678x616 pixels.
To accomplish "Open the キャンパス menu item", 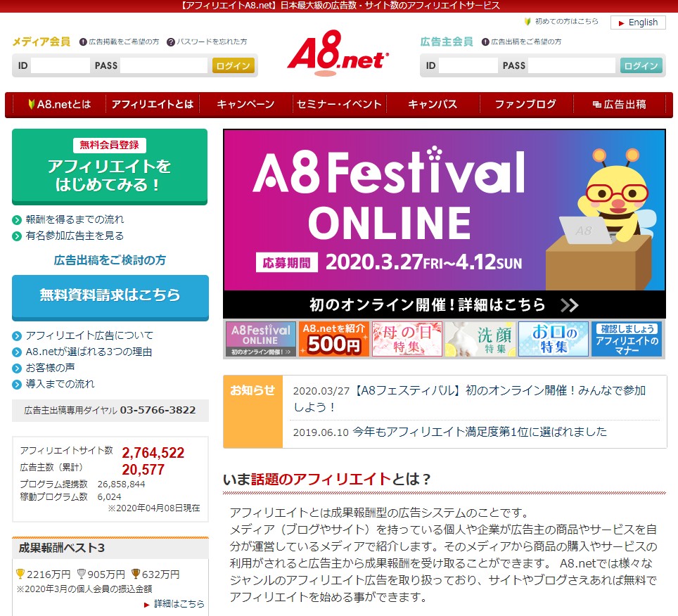I will tap(433, 104).
